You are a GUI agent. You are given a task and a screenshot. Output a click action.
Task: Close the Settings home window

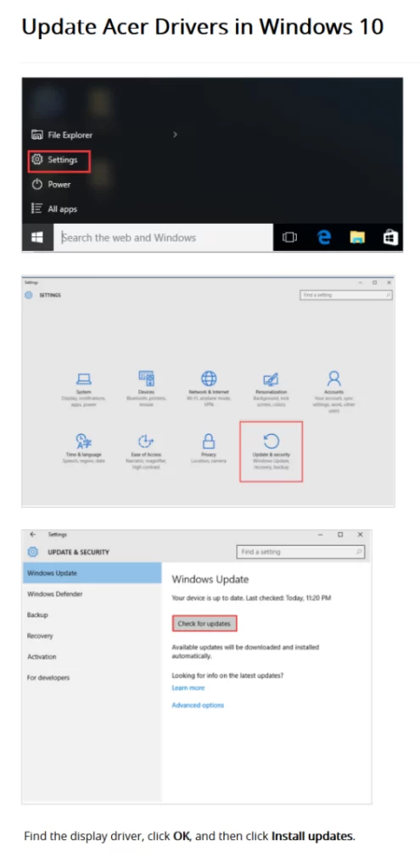(x=389, y=282)
